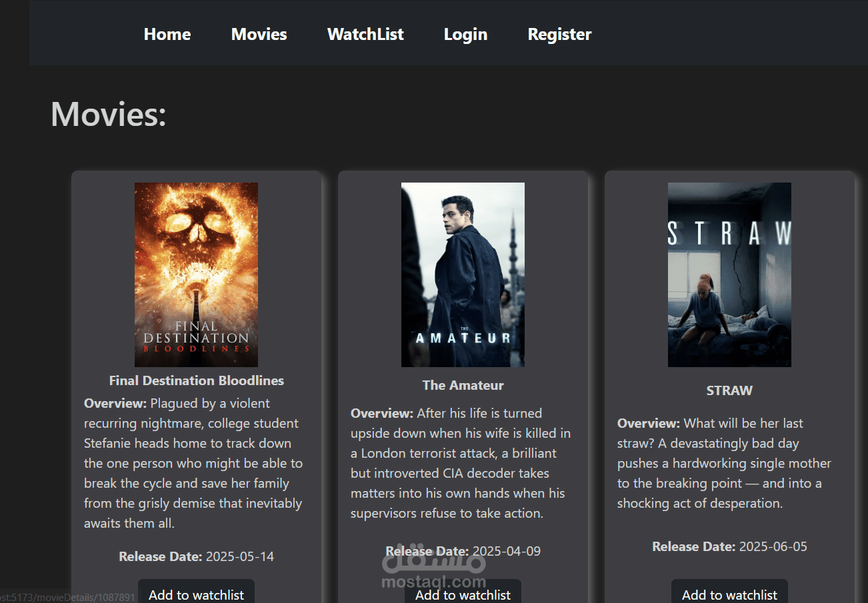Click the 'STRAW' title text

pos(729,390)
